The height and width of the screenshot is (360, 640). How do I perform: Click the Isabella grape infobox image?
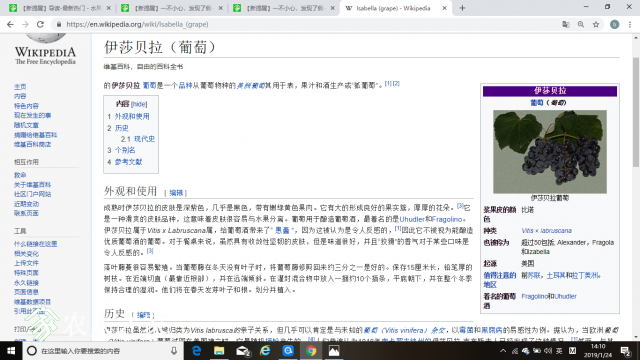point(549,151)
